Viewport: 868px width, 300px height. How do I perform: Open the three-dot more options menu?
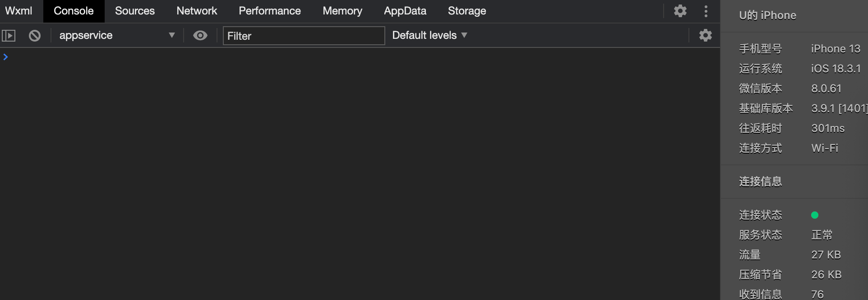[706, 11]
